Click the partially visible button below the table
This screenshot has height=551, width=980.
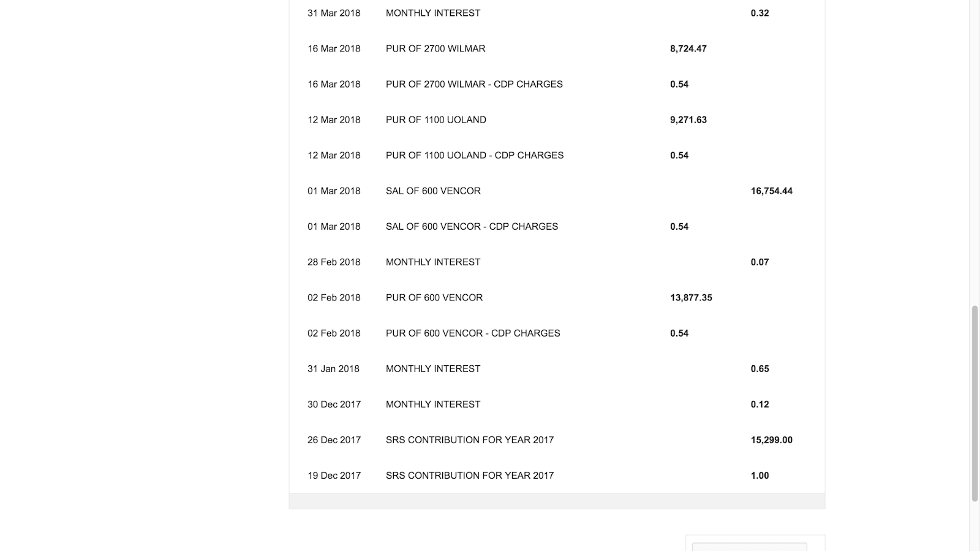pos(749,546)
